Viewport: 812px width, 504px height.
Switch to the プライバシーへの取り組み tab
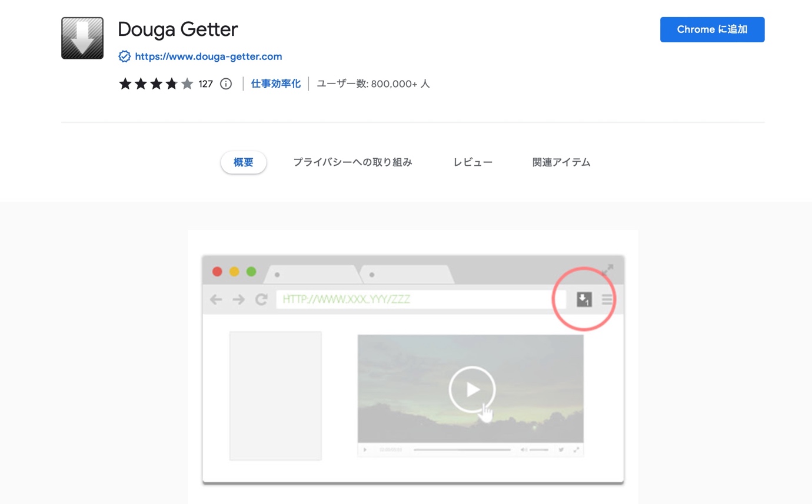352,162
